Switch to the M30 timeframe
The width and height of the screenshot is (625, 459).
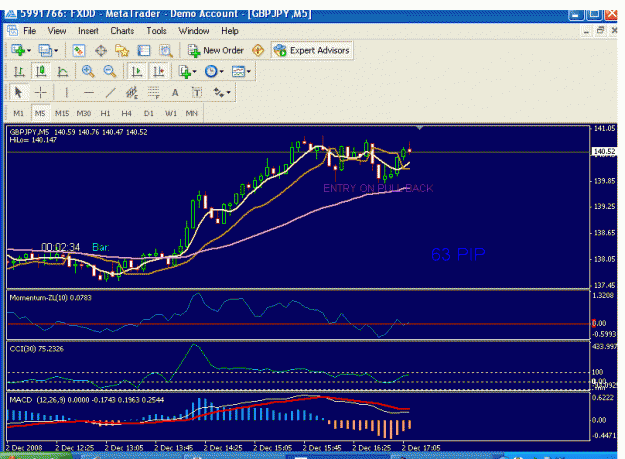pyautogui.click(x=84, y=114)
